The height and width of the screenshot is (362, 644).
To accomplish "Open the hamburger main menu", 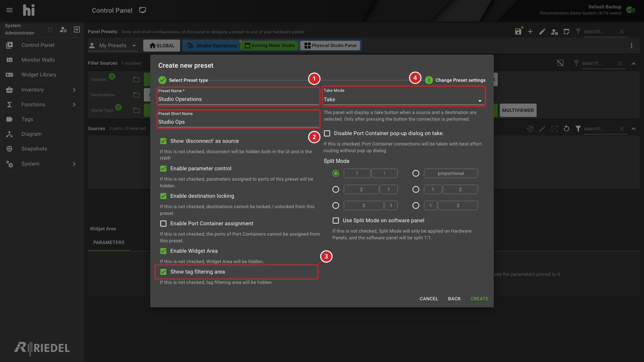I will pos(9,10).
